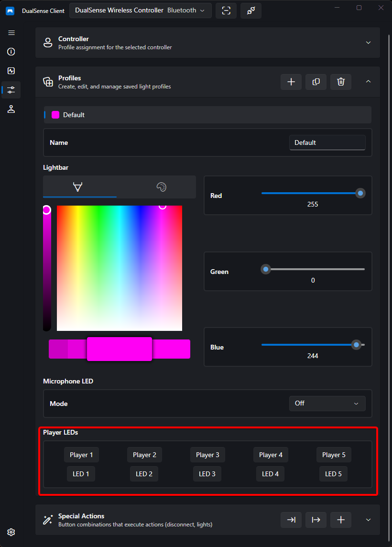The height and width of the screenshot is (547, 392).
Task: Open the joystick sidebar page
Action: pyautogui.click(x=11, y=109)
